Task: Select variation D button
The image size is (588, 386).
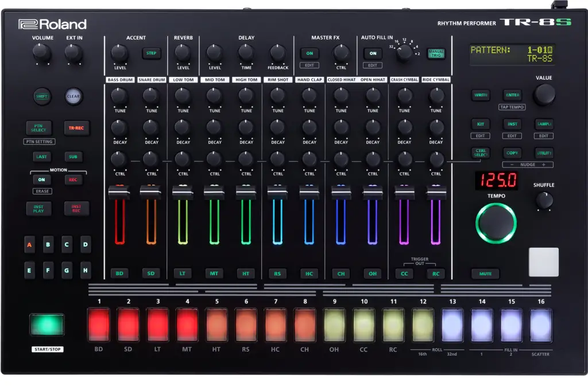Action: (x=86, y=245)
